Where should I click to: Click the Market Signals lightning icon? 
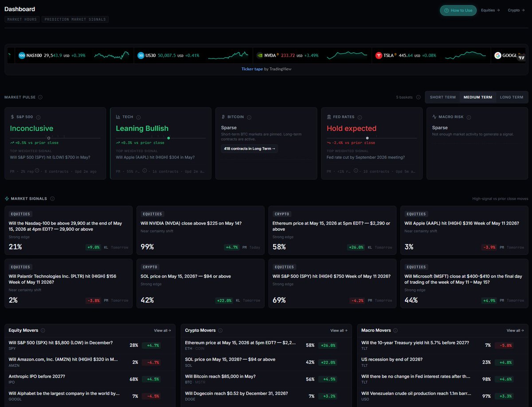(x=7, y=199)
